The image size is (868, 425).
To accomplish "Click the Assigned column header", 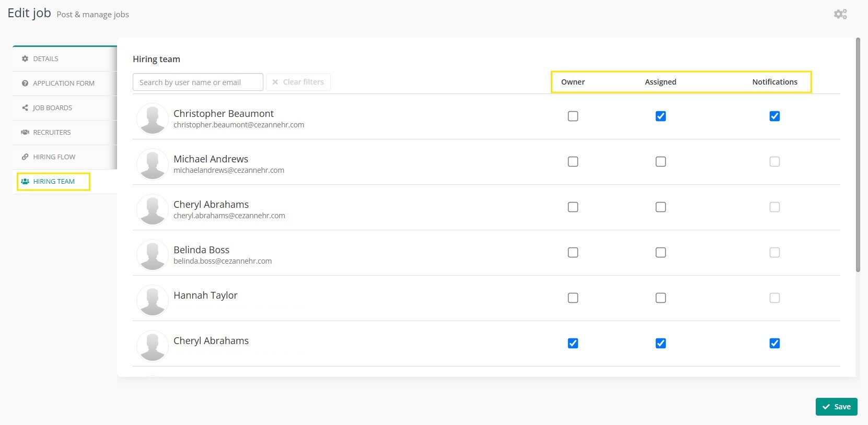I will click(661, 82).
